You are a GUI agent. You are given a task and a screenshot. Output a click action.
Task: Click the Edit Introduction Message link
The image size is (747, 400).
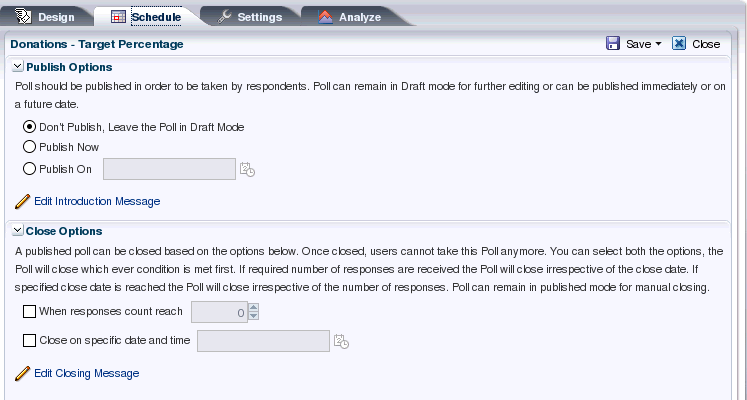pos(97,201)
